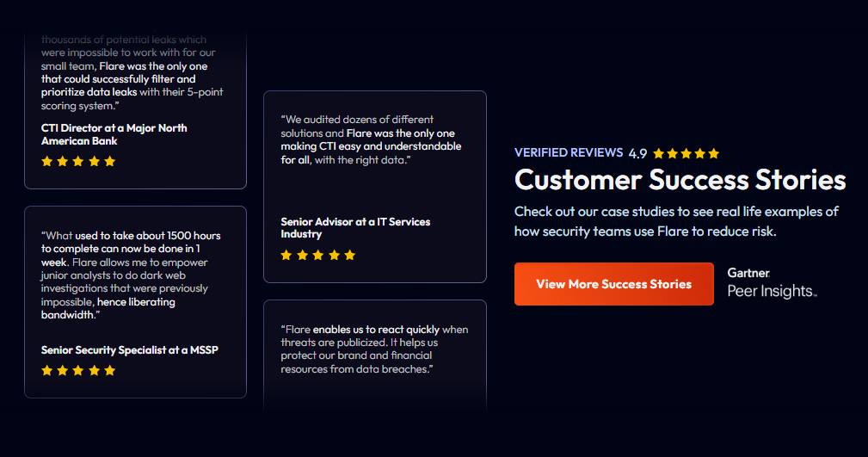Image resolution: width=868 pixels, height=457 pixels.
Task: Click the 1500 hours testimonial quote text
Action: (129, 275)
